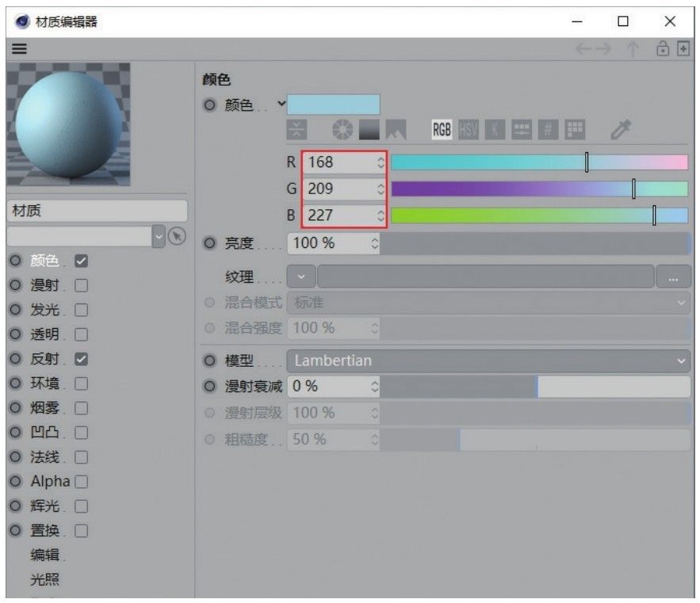
Task: Expand the dropdown below the material name
Action: click(156, 236)
